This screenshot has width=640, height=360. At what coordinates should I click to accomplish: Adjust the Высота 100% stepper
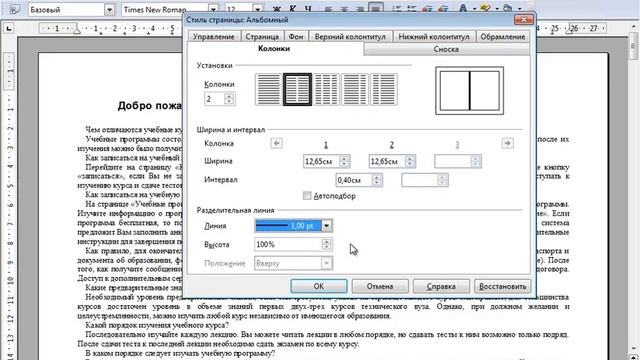point(326,244)
